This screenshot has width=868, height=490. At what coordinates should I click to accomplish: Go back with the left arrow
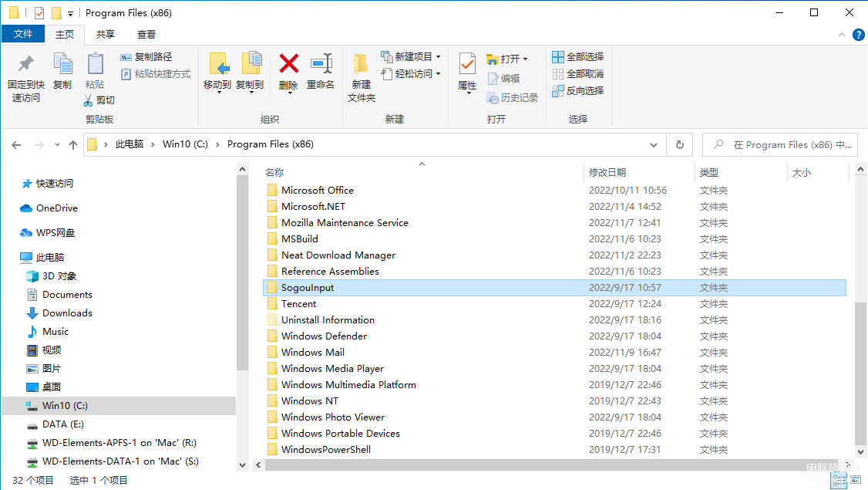coord(16,144)
